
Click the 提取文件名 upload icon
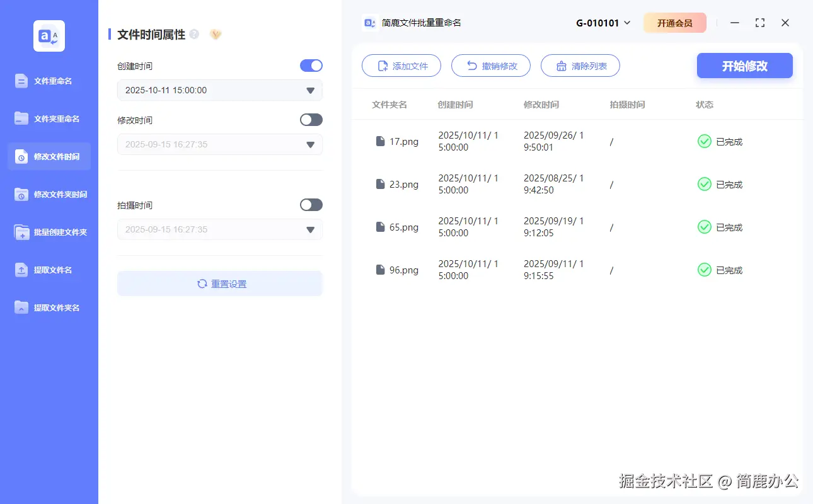pyautogui.click(x=21, y=270)
